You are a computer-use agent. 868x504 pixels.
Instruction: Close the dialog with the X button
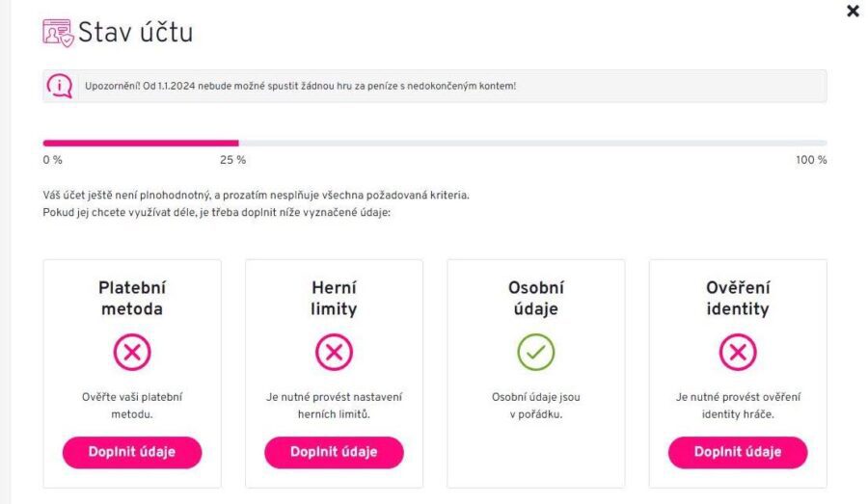click(x=853, y=12)
